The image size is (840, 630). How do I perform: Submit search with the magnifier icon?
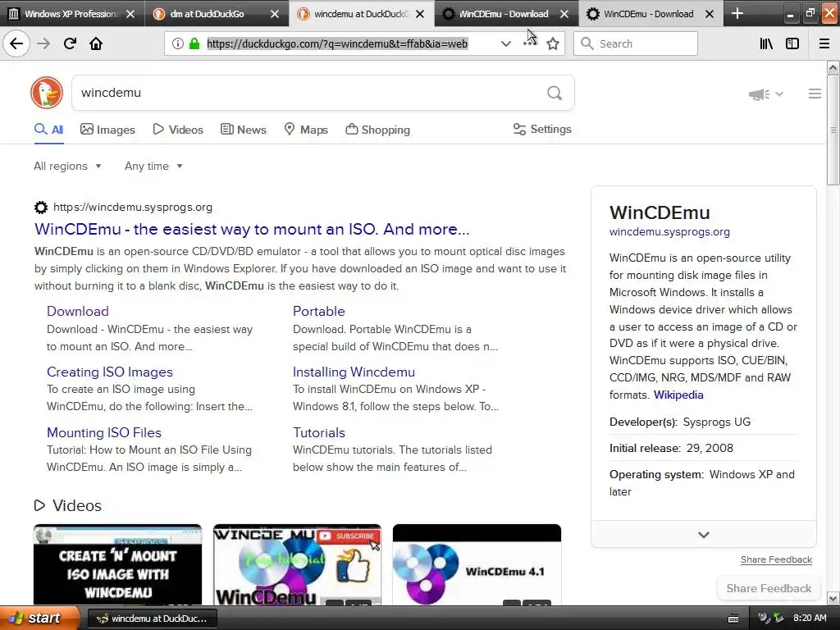(555, 93)
